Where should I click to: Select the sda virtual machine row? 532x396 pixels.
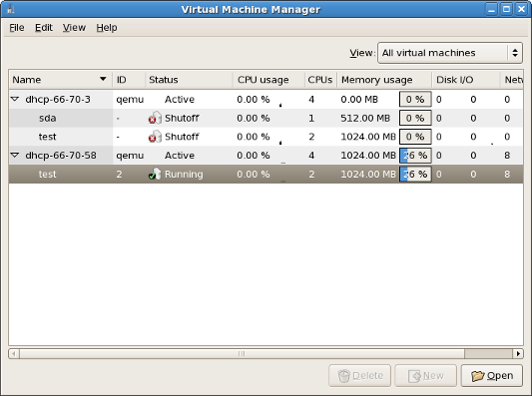(x=266, y=118)
